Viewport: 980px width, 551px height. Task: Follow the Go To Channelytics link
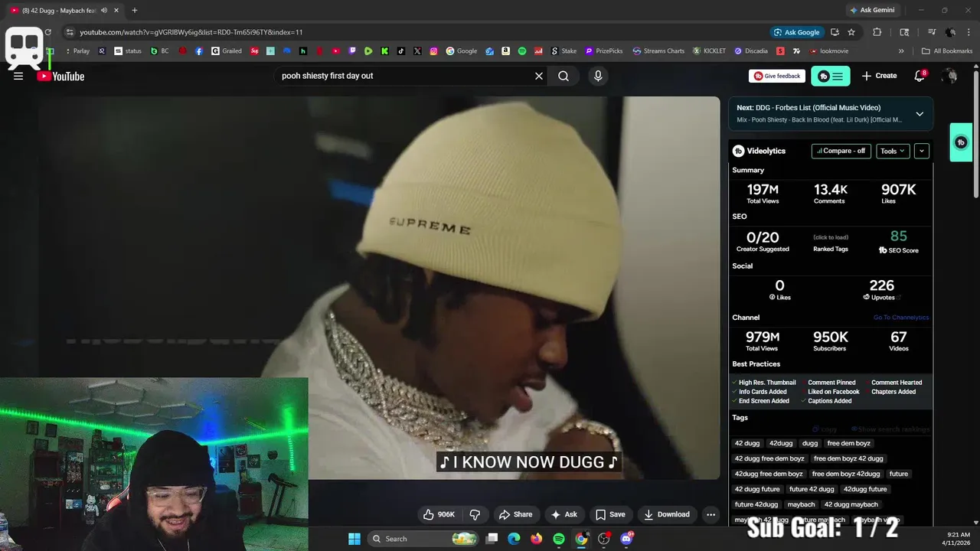tap(901, 318)
